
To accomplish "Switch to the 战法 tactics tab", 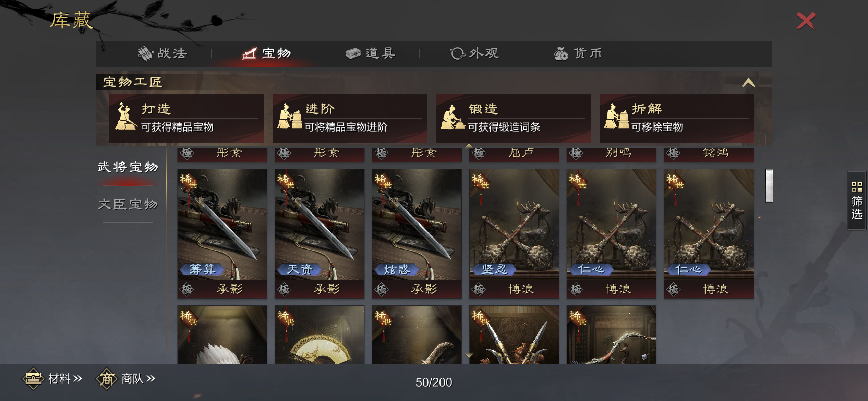I will pyautogui.click(x=162, y=53).
